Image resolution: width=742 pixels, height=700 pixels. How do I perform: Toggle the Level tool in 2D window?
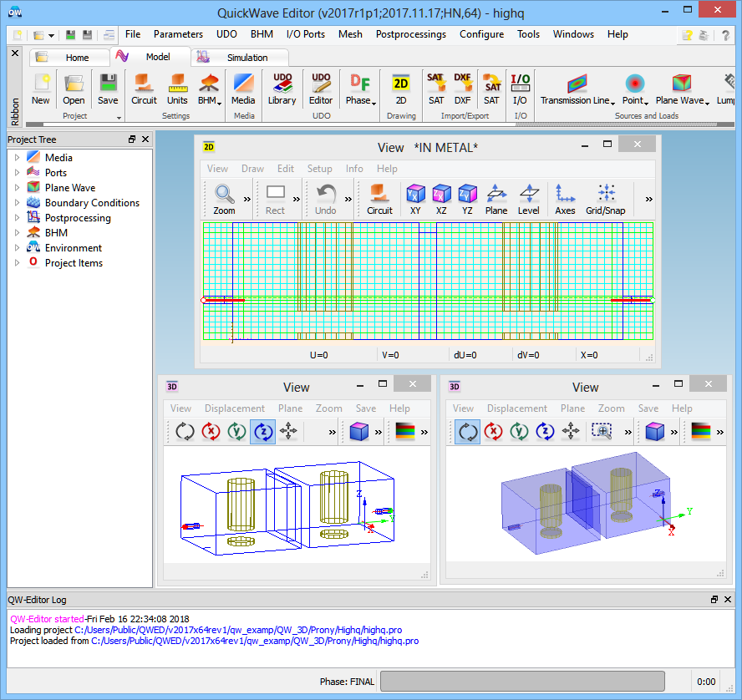[528, 199]
